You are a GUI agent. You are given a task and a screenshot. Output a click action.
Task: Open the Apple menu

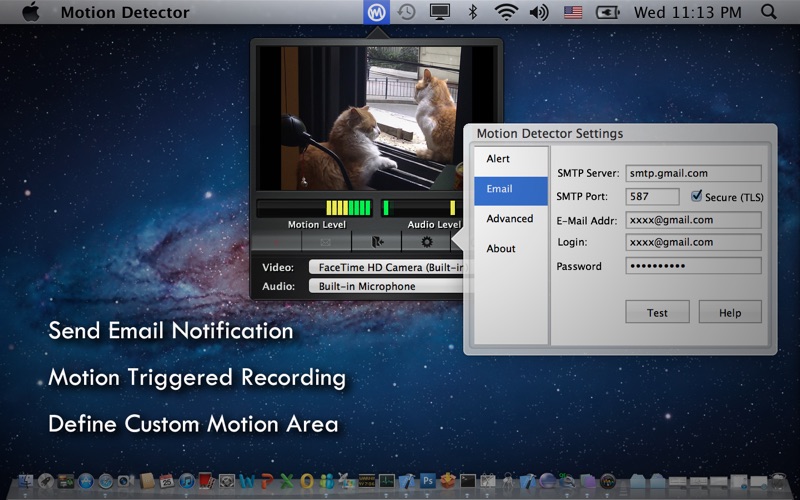pyautogui.click(x=31, y=12)
